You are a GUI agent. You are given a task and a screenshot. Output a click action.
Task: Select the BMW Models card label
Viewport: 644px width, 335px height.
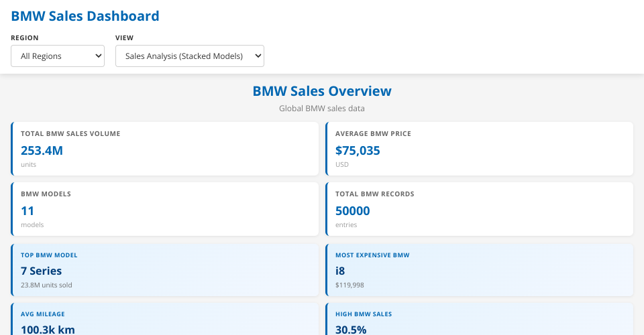point(46,194)
